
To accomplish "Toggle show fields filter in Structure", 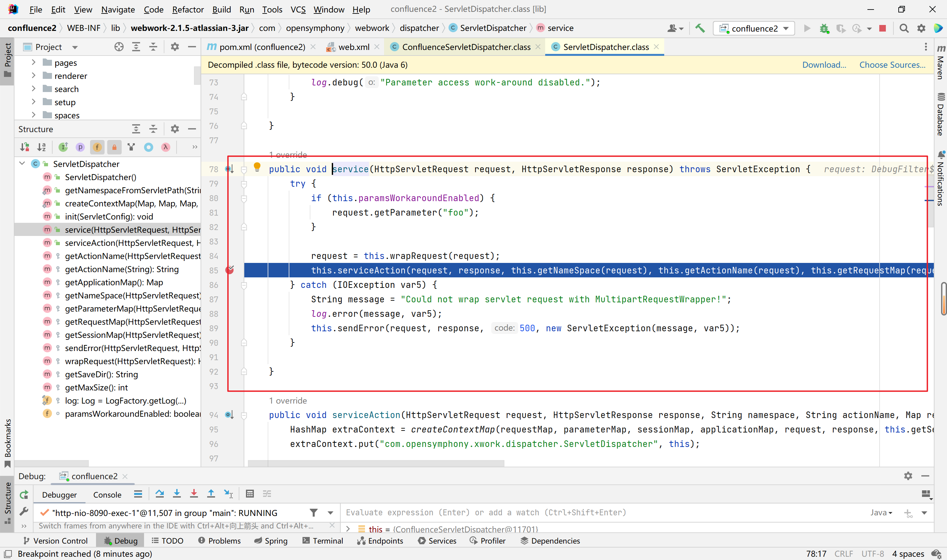I will pyautogui.click(x=97, y=147).
